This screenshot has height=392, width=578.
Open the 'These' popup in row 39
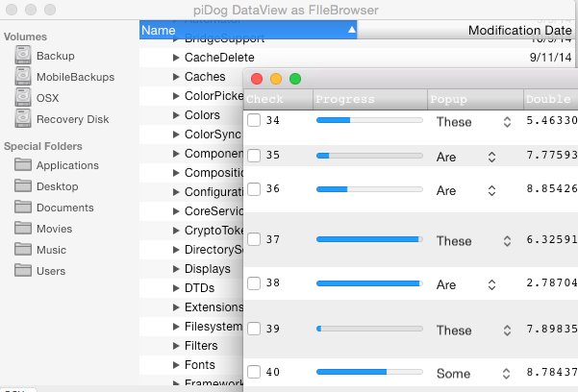[474, 331]
